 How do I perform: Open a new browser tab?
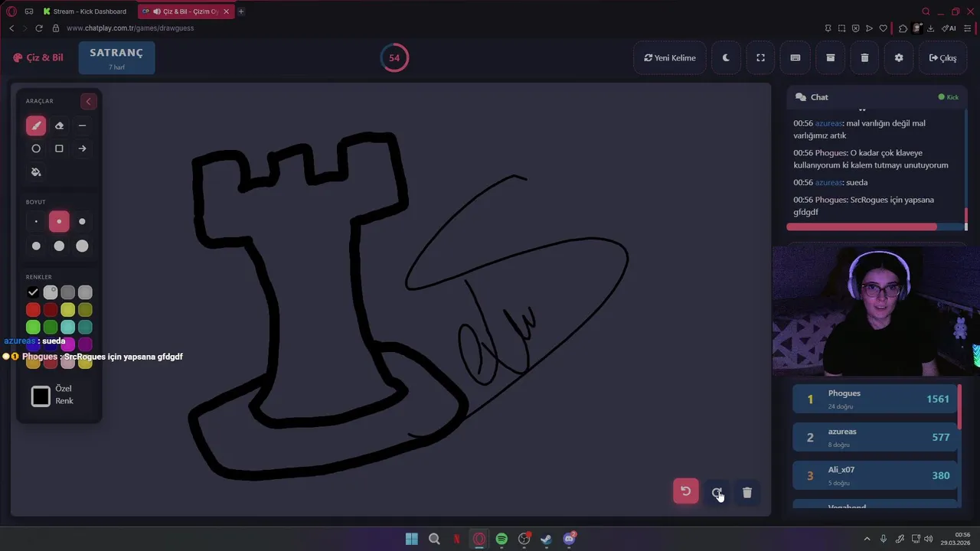241,11
